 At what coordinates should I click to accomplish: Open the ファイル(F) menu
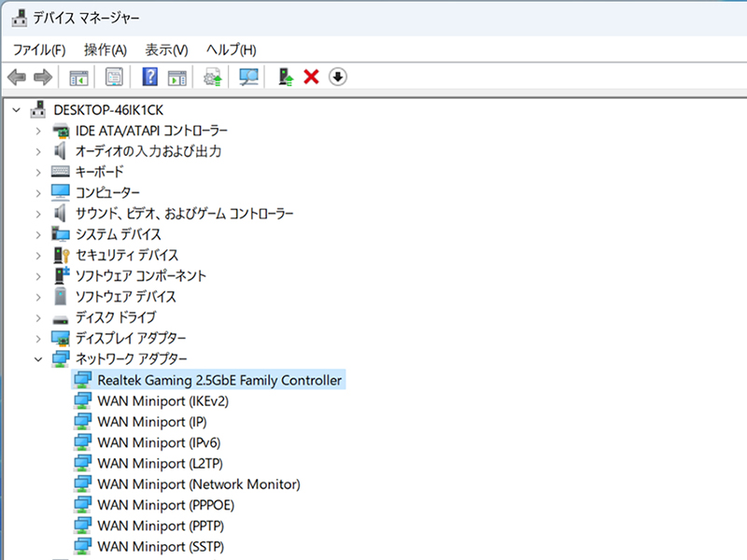click(x=38, y=49)
